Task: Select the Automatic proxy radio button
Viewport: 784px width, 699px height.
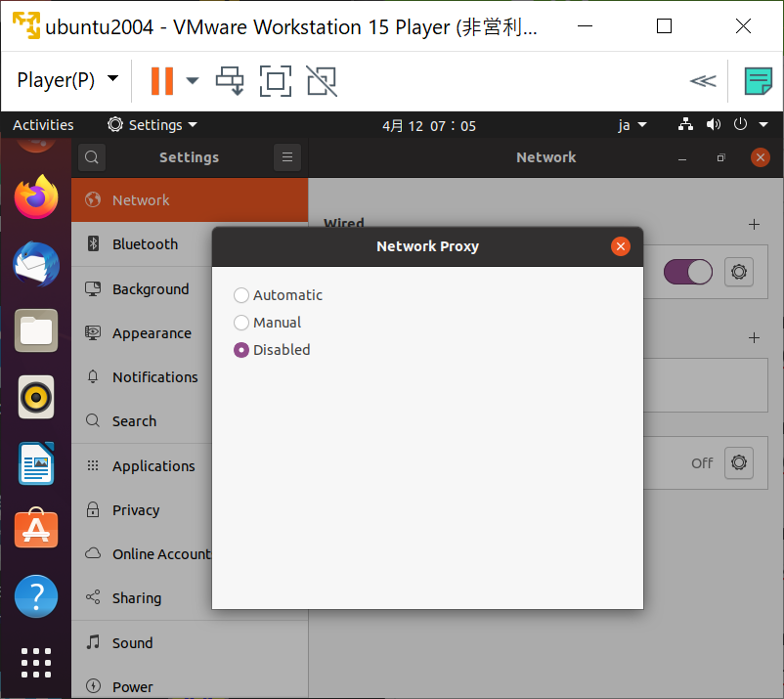Action: pyautogui.click(x=241, y=295)
